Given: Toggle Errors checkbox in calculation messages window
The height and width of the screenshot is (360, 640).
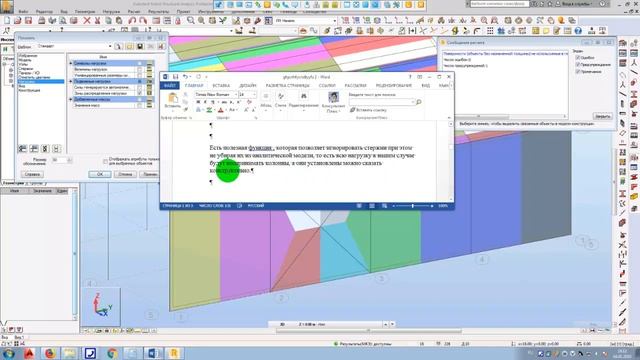Looking at the screenshot, I should [578, 58].
